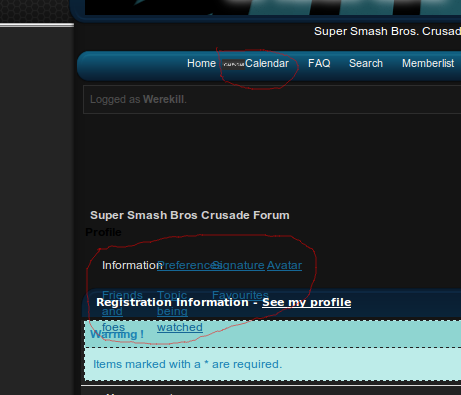Viewport: 461px width, 395px height.
Task: Open the Calendar navigation link
Action: click(x=267, y=63)
